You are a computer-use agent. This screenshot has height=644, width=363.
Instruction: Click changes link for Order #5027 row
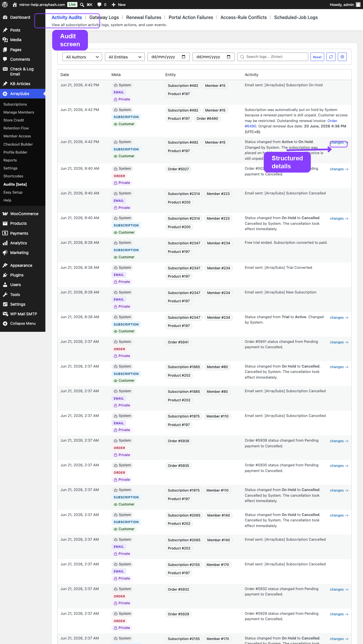point(339,169)
